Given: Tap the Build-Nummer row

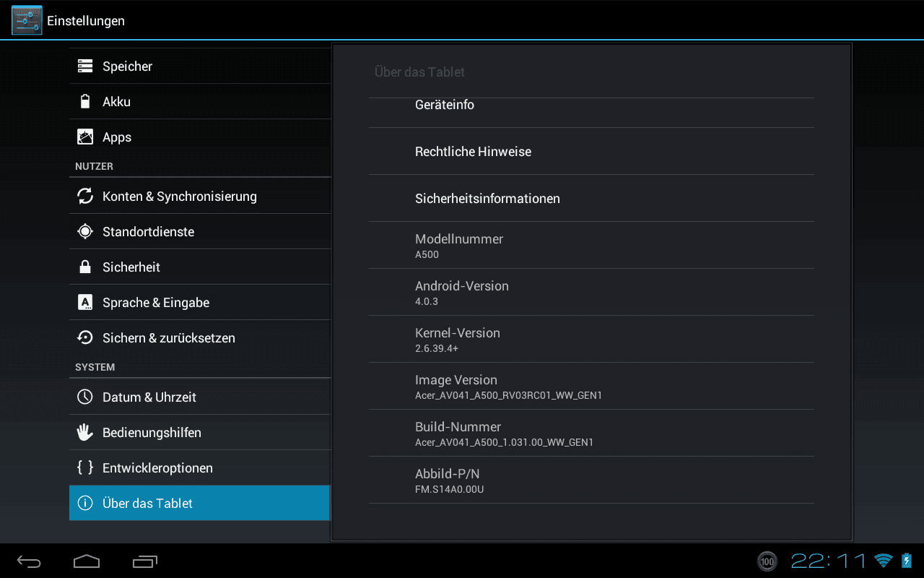Looking at the screenshot, I should tap(591, 433).
